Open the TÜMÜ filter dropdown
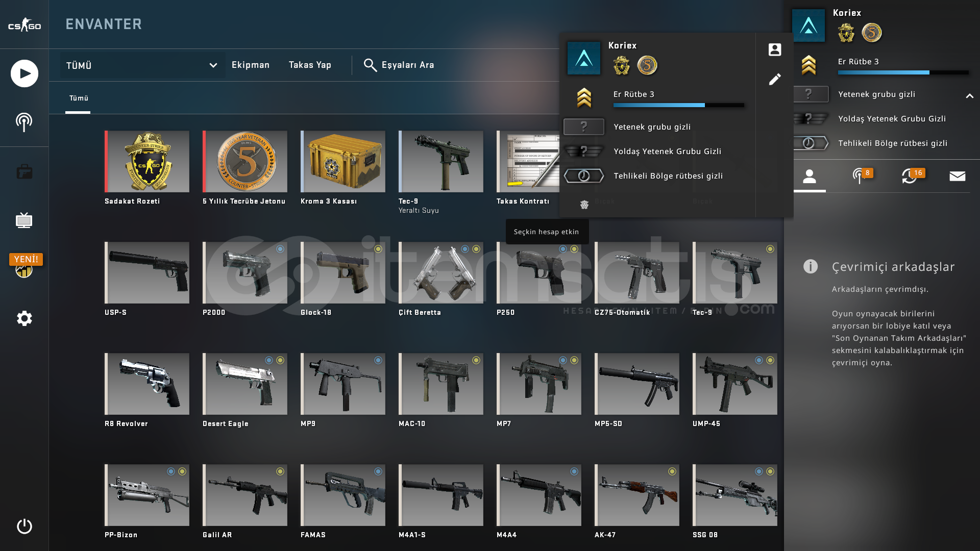This screenshot has height=551, width=980. click(142, 65)
